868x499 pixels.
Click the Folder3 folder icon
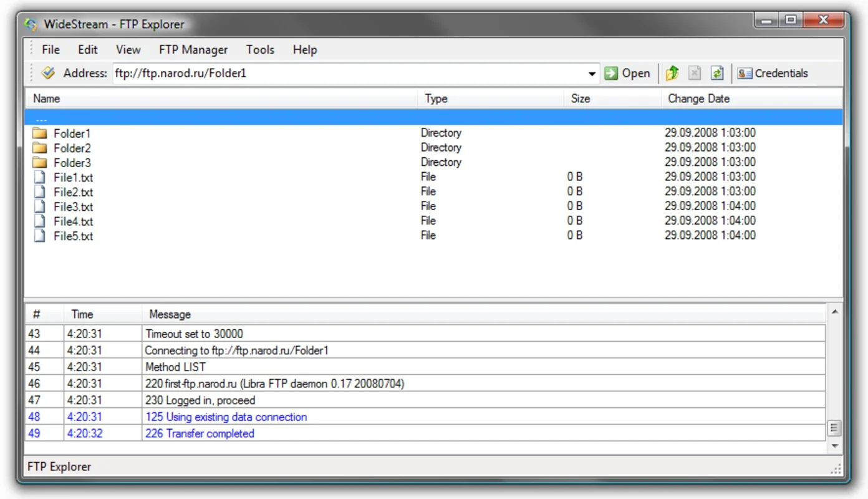pos(40,162)
